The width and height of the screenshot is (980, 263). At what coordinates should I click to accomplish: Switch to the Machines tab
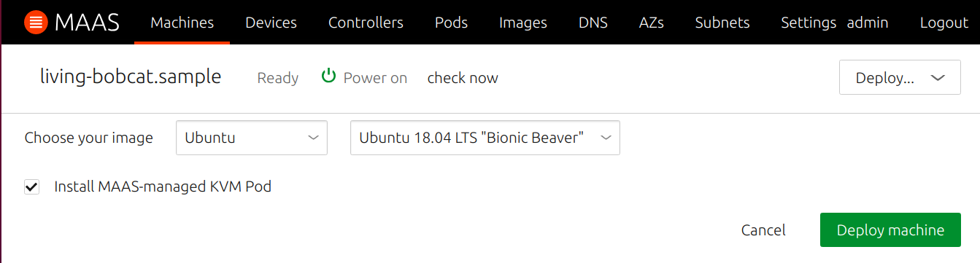coord(182,23)
